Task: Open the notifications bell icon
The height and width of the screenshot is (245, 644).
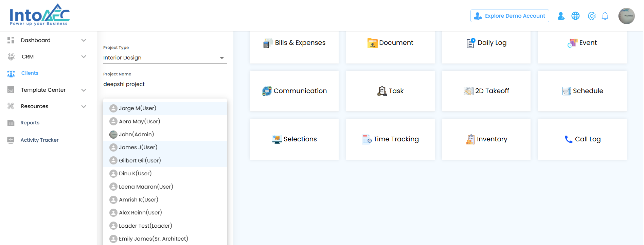Action: click(605, 16)
